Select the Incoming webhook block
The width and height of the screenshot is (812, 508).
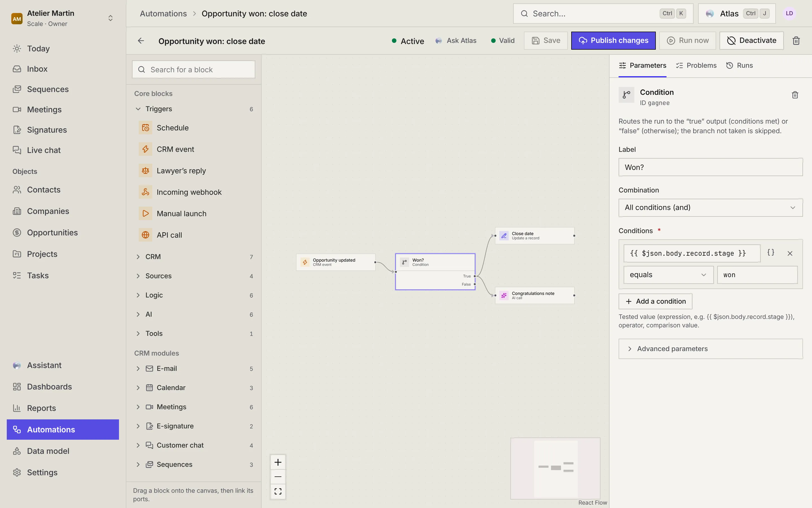[x=194, y=192]
